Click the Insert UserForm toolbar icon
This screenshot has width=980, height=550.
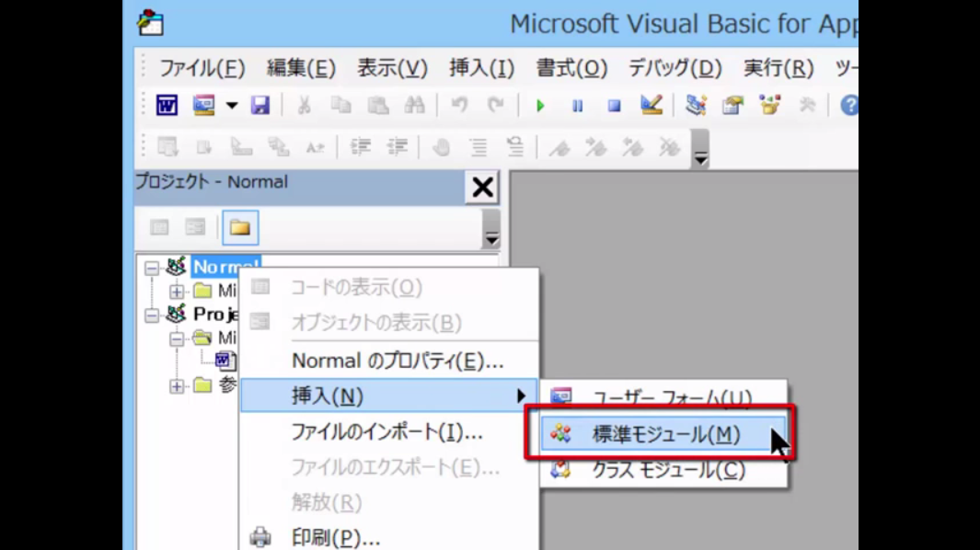click(203, 105)
